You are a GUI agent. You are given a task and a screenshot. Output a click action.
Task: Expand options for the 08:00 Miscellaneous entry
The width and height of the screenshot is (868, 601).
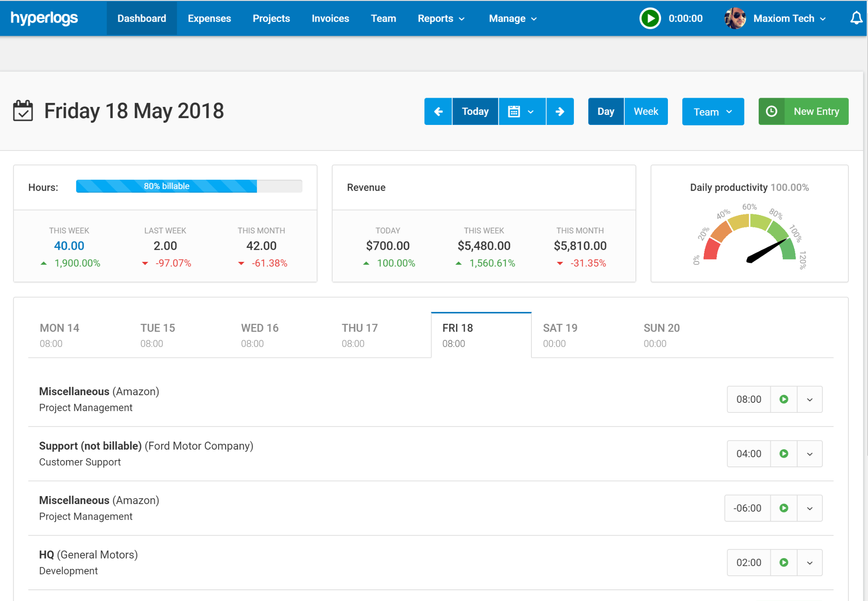[810, 400]
